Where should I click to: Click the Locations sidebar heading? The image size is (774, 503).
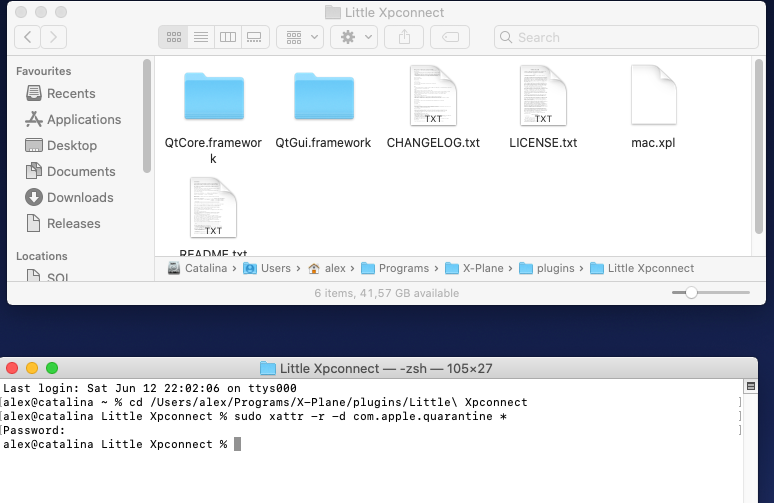click(x=41, y=256)
